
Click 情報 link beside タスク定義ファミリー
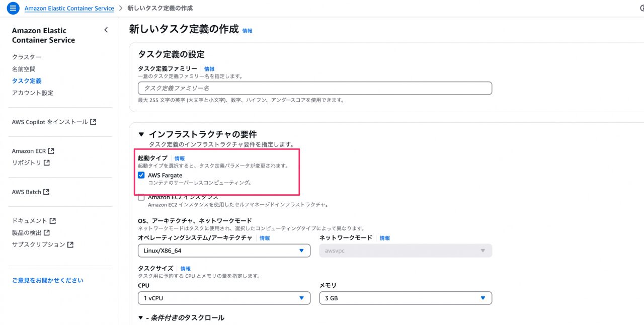[209, 69]
